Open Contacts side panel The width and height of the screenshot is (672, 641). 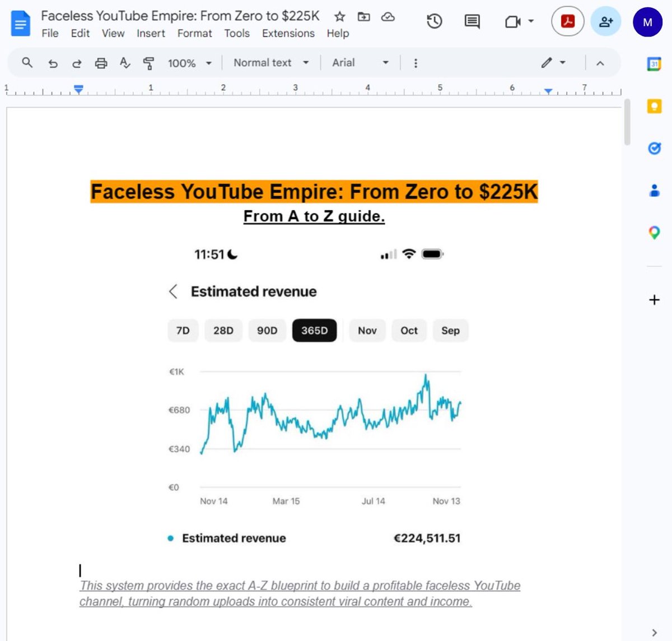(654, 191)
